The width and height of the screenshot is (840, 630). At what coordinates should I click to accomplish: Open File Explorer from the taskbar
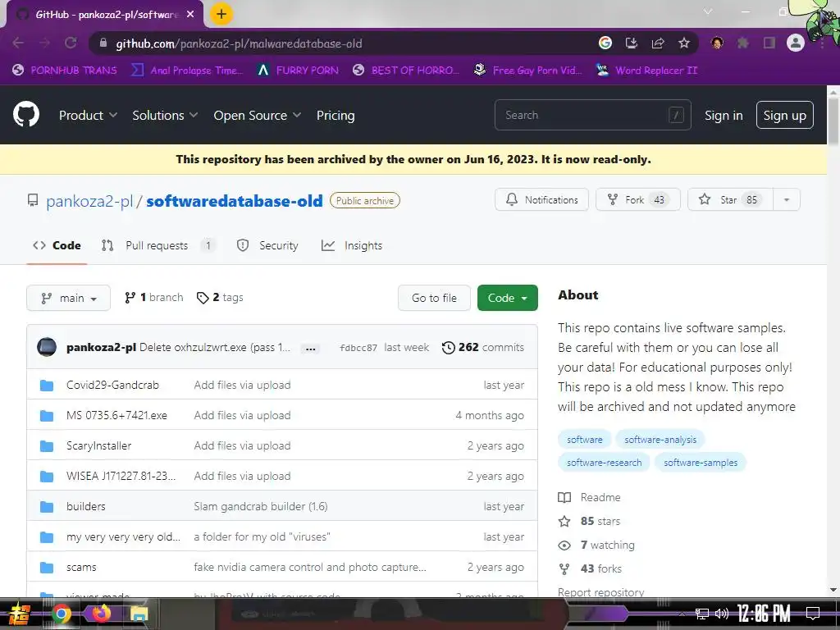pos(139,614)
